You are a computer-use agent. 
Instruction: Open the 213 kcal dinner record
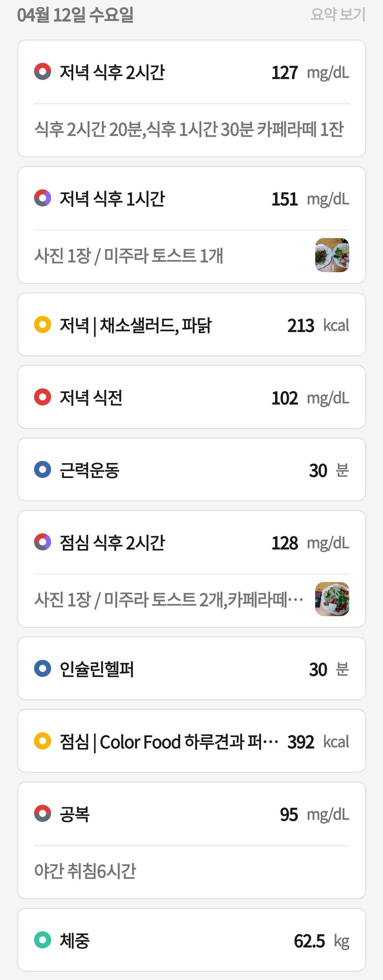192,324
